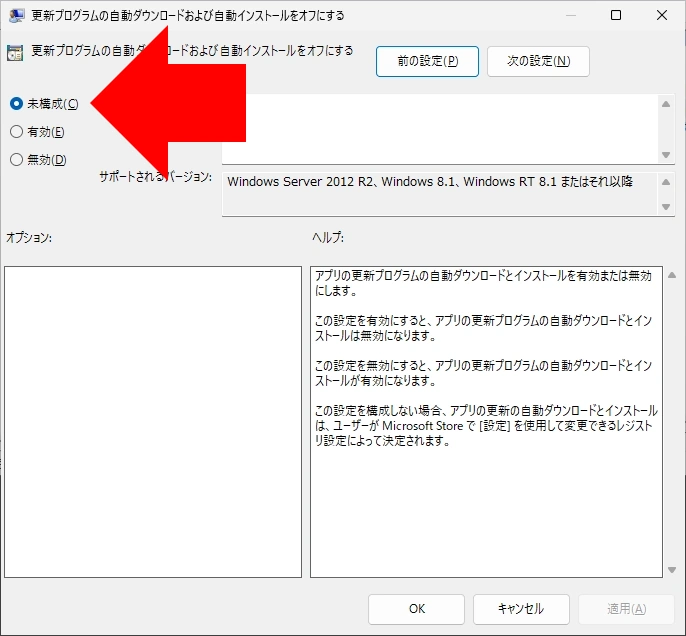Click the title bar window icon
Viewport: 686px width, 636px height.
pyautogui.click(x=16, y=15)
